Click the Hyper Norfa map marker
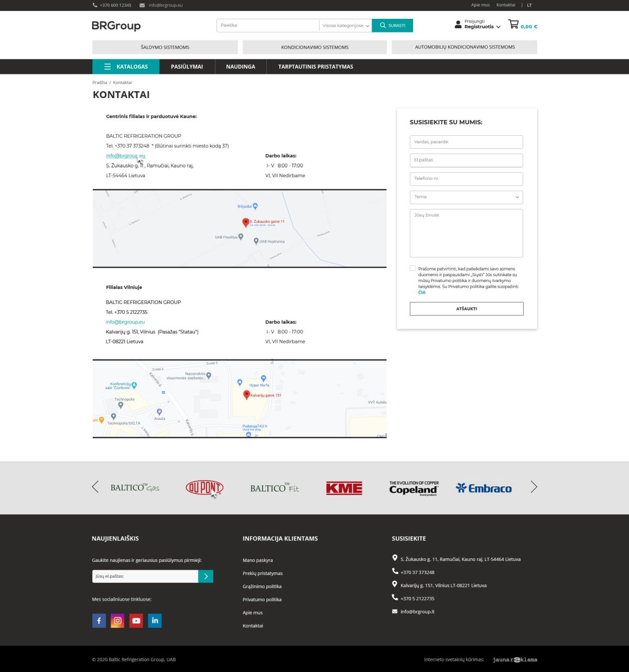 pos(263,378)
